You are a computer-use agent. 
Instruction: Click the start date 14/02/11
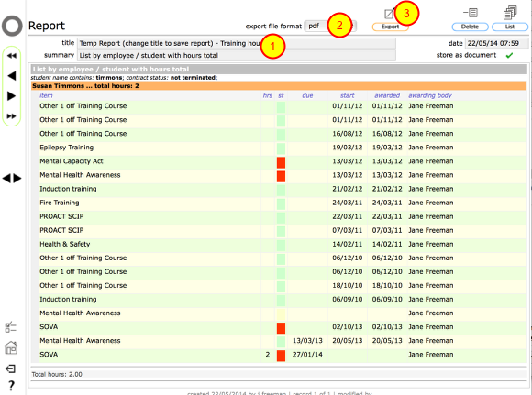pyautogui.click(x=348, y=244)
